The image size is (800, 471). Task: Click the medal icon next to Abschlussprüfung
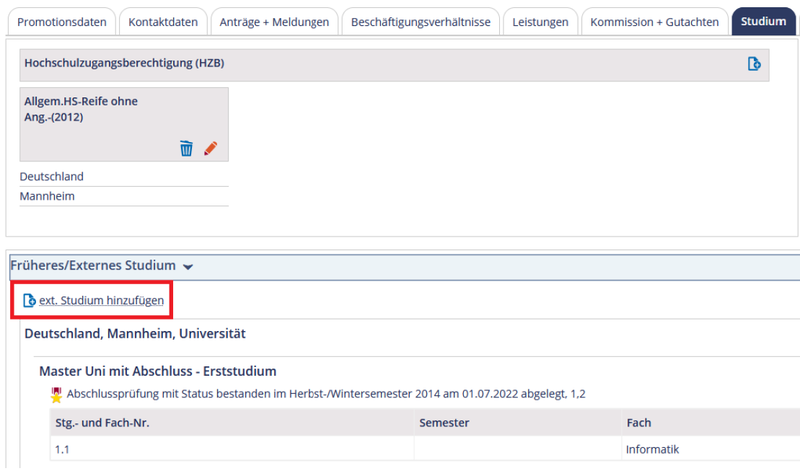coord(56,394)
